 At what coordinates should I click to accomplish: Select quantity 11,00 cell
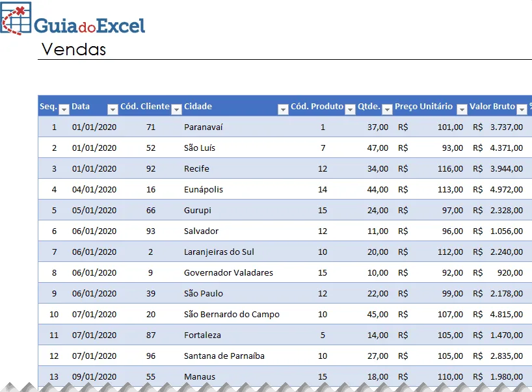pyautogui.click(x=375, y=231)
